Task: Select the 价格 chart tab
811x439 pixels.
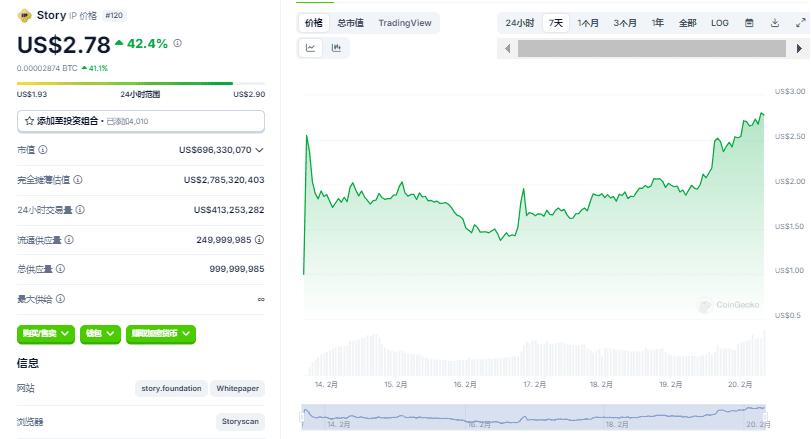Action: pyautogui.click(x=314, y=23)
